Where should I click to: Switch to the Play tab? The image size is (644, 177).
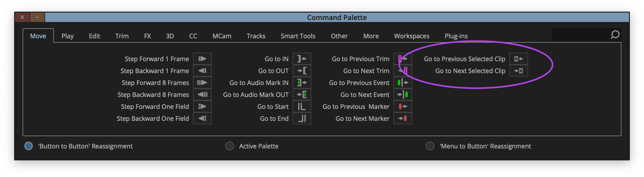click(x=68, y=36)
